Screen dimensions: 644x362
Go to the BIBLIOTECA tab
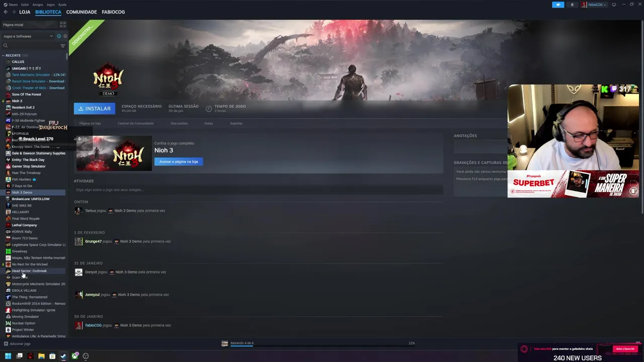pos(48,12)
